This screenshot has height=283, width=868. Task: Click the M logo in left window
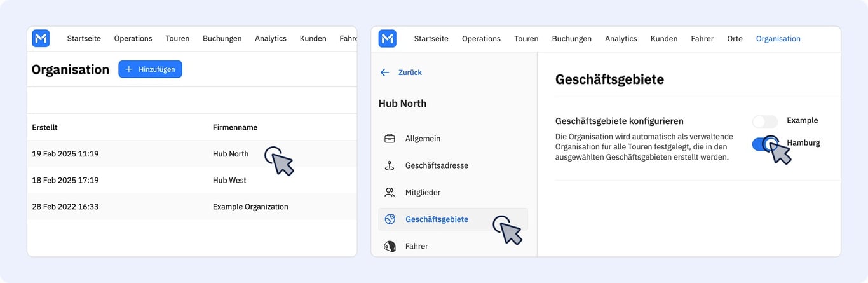point(41,39)
